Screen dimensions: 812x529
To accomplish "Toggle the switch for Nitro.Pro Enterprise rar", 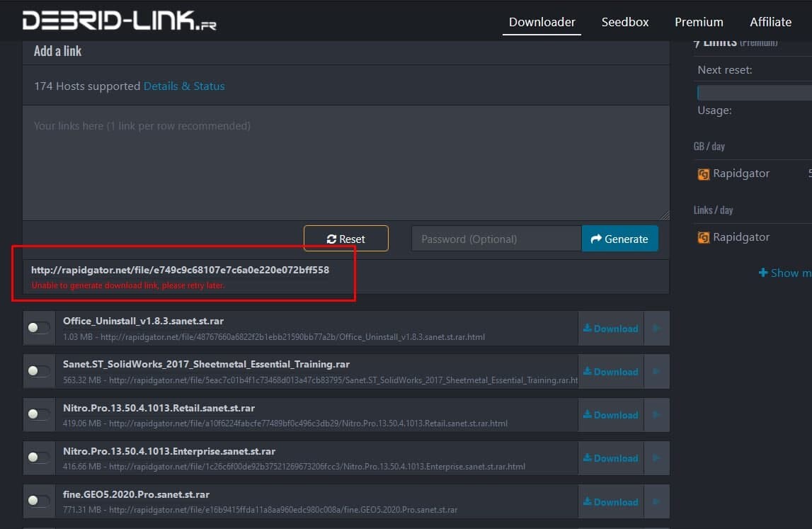I will pos(39,457).
